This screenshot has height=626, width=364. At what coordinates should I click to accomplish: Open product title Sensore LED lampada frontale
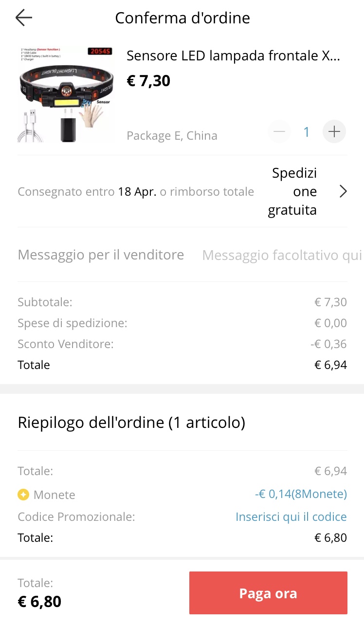click(x=233, y=56)
